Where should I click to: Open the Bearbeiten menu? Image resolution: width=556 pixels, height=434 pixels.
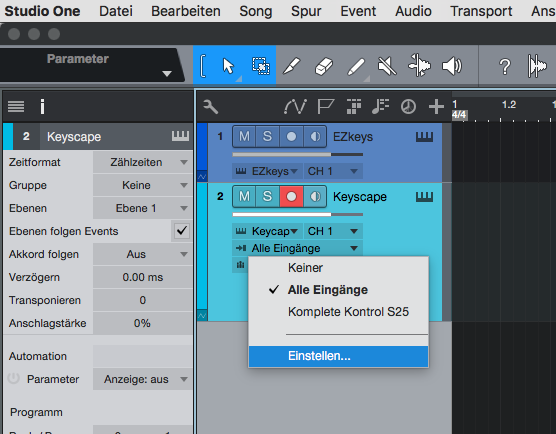tap(186, 11)
